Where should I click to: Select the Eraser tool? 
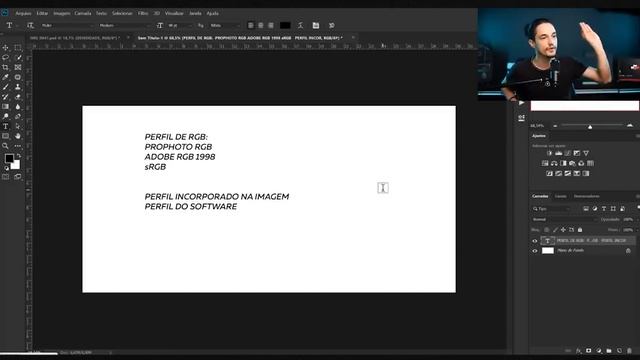tap(18, 97)
